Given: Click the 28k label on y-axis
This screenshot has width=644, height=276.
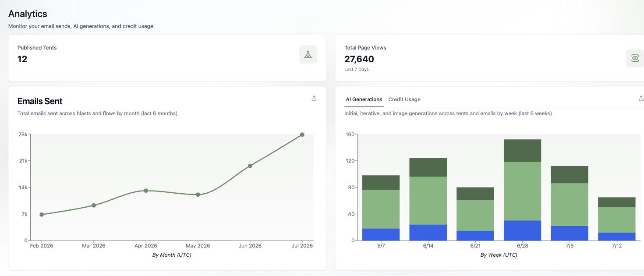Looking at the screenshot, I should point(23,134).
